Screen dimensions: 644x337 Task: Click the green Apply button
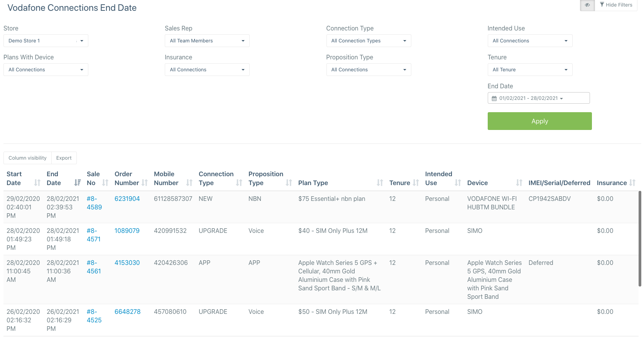(x=539, y=121)
